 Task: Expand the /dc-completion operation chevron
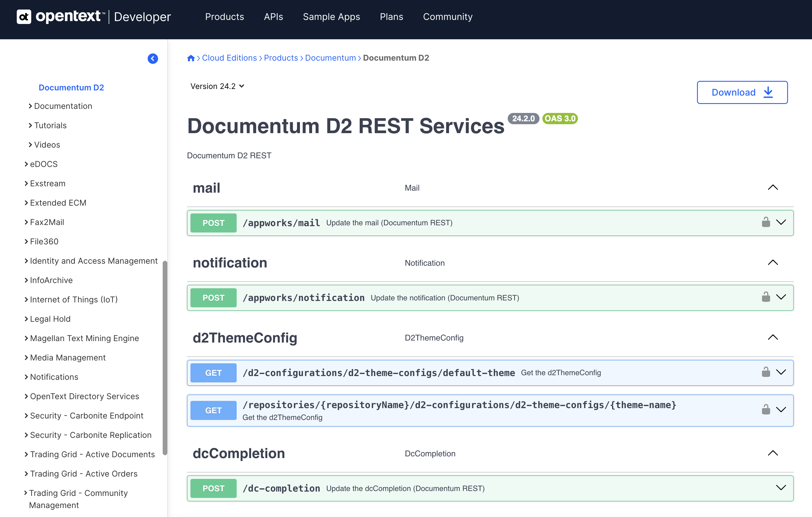pos(781,488)
